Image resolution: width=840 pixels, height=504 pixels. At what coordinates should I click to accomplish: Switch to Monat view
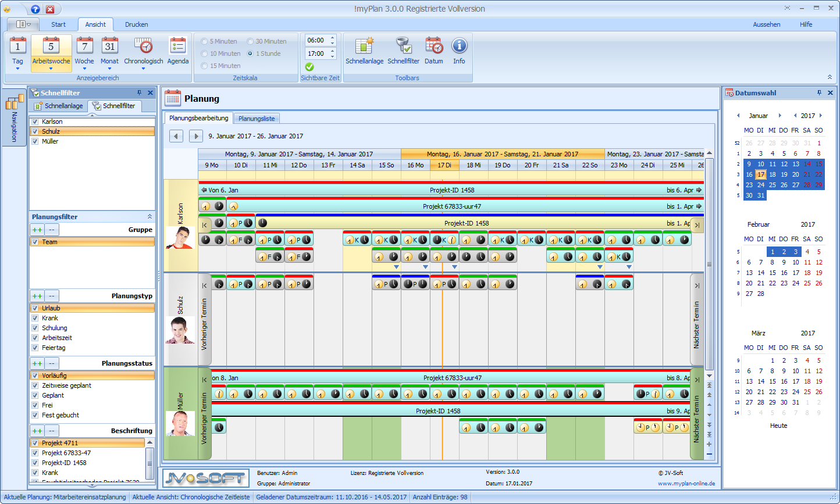(x=109, y=50)
